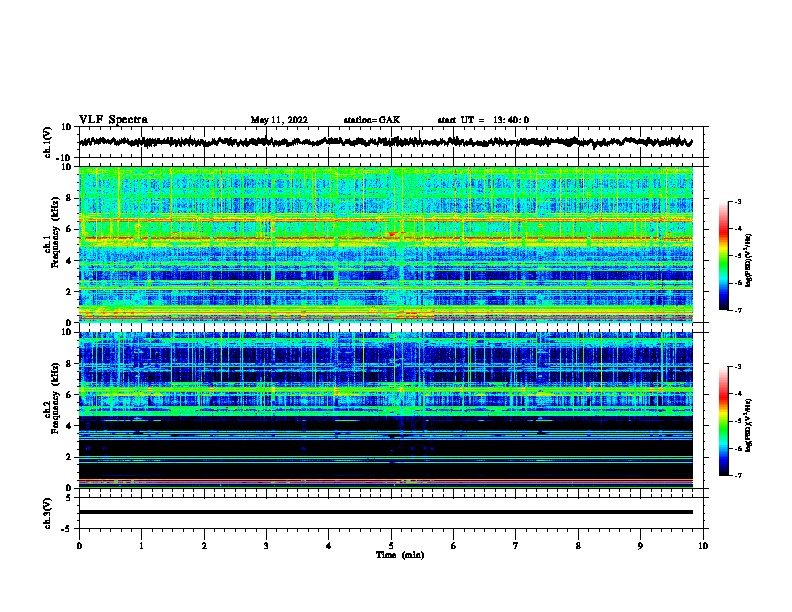Click time axis tick label "7"

pos(516,546)
